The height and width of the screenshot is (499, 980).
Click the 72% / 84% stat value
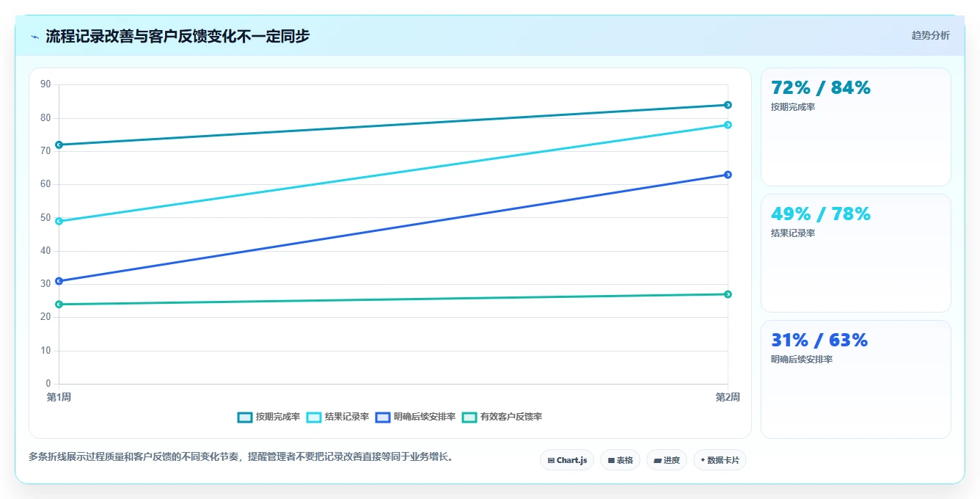pos(821,88)
